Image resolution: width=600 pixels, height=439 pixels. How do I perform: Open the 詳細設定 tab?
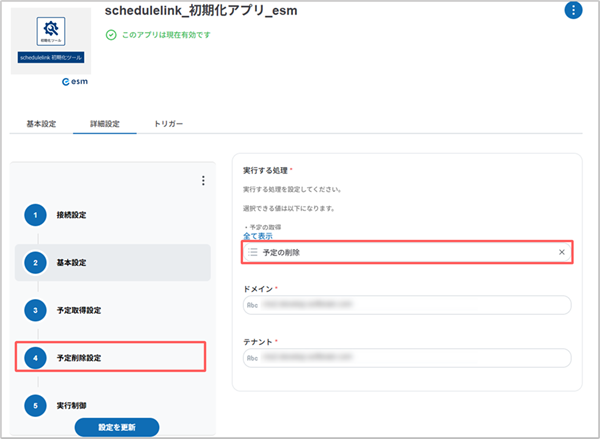(x=105, y=124)
